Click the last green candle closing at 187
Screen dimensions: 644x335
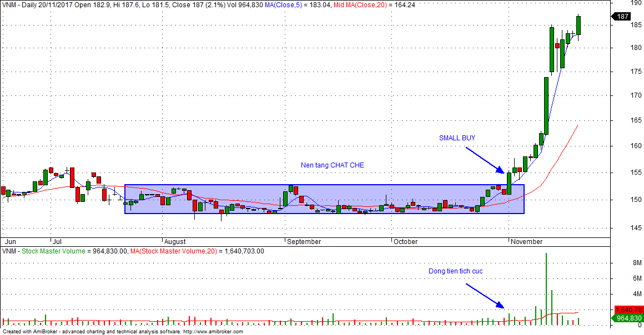tap(578, 26)
